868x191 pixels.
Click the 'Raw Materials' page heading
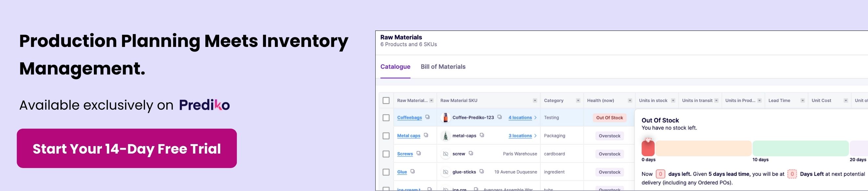[401, 37]
